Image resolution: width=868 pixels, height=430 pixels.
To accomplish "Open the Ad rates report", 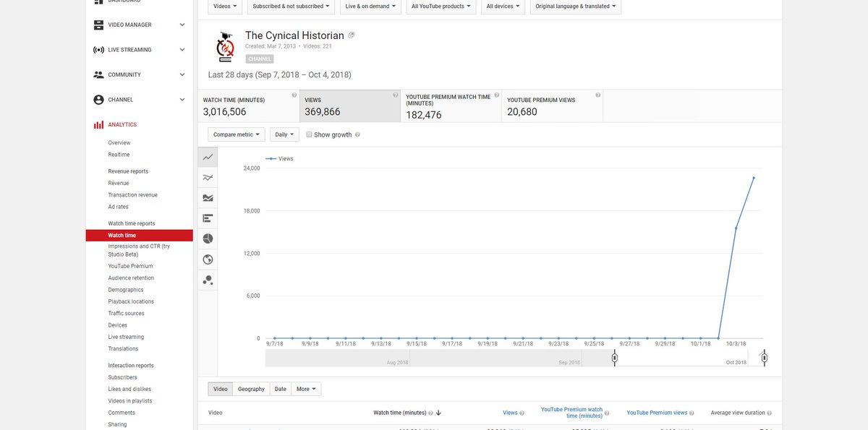I will [119, 207].
